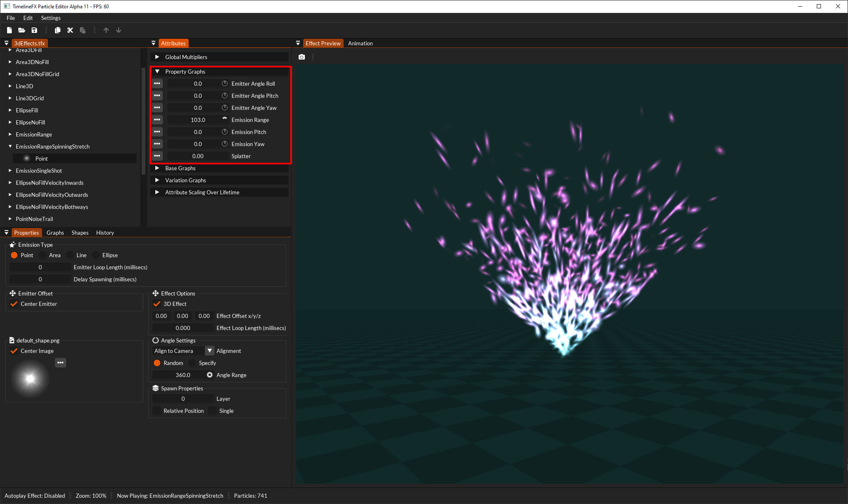Adjust the Angle Range dial control
This screenshot has width=848, height=504.
pyautogui.click(x=210, y=375)
